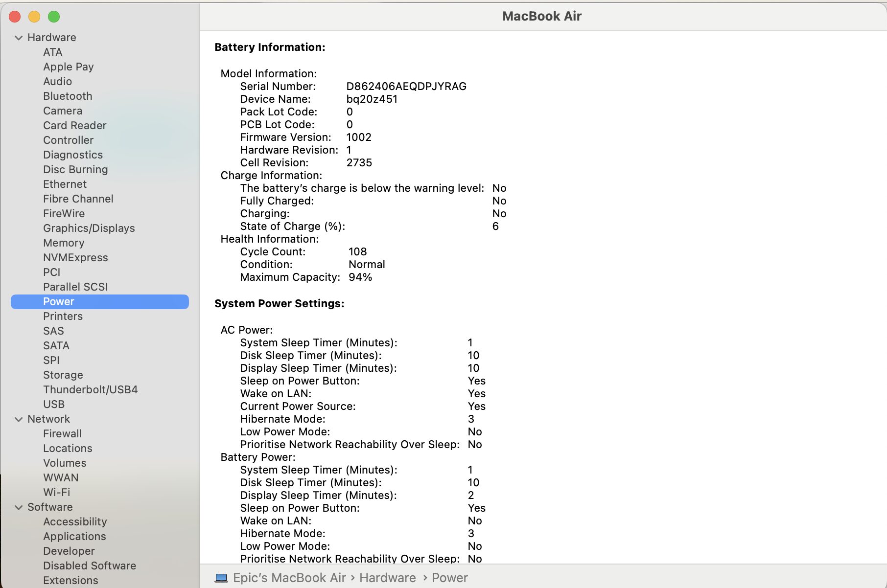Select Disc Burning item

pos(75,170)
